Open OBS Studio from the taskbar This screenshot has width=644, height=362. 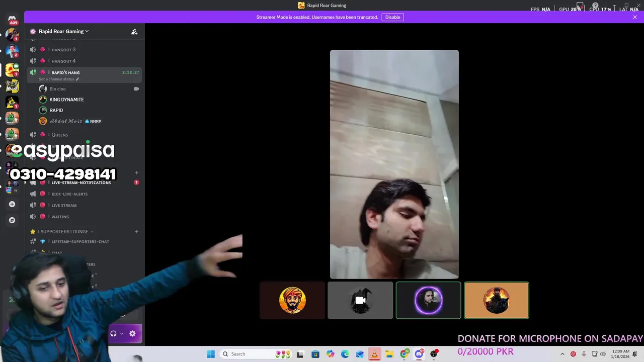click(434, 354)
